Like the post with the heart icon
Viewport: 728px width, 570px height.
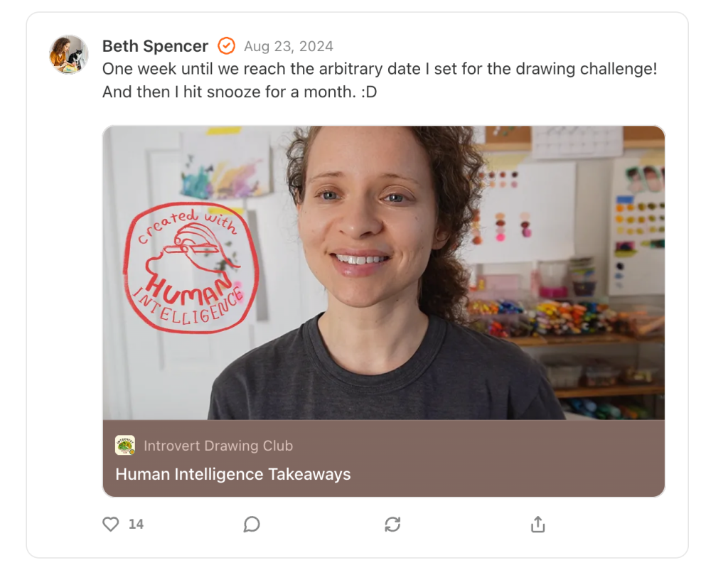(x=111, y=525)
